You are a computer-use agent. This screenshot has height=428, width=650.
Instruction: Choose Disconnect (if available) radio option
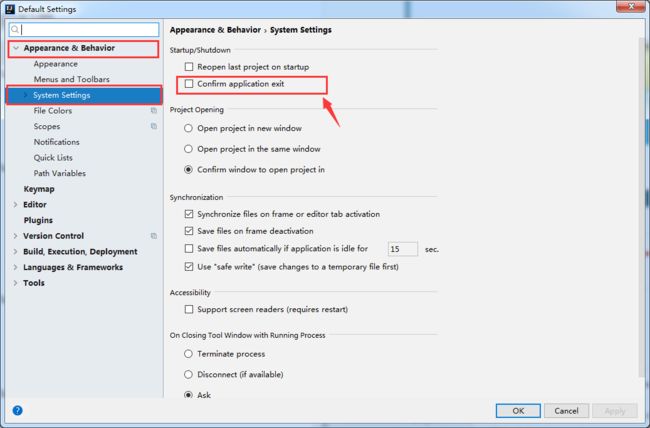click(x=189, y=374)
